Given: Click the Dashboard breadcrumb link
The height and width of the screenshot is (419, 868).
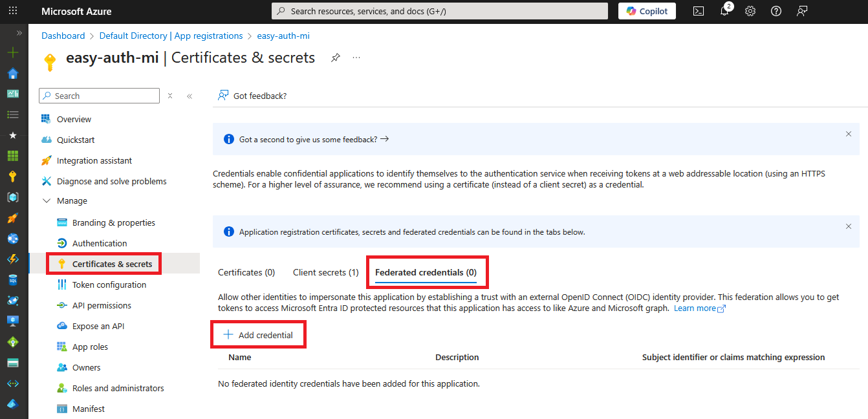Looking at the screenshot, I should coord(63,36).
